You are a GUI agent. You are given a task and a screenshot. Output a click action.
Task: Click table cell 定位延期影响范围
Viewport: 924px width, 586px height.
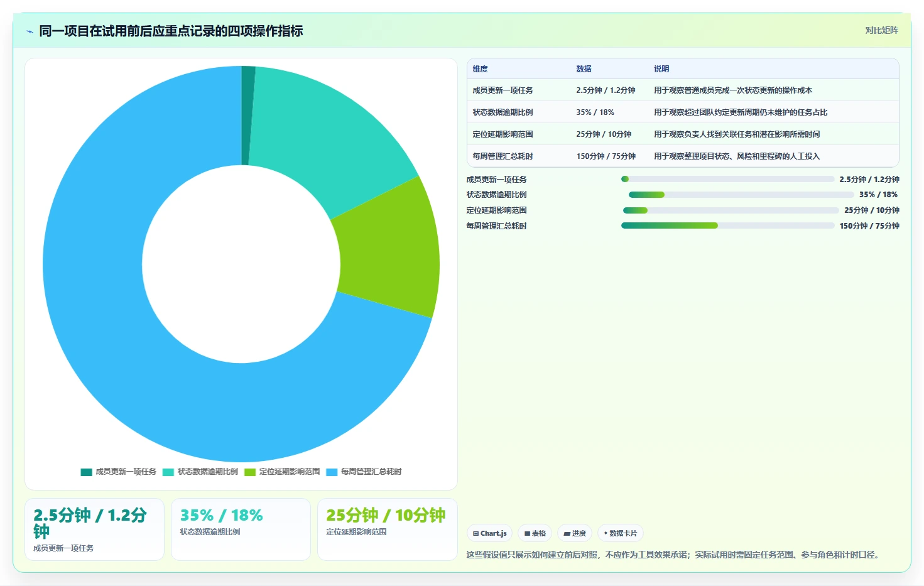click(503, 134)
